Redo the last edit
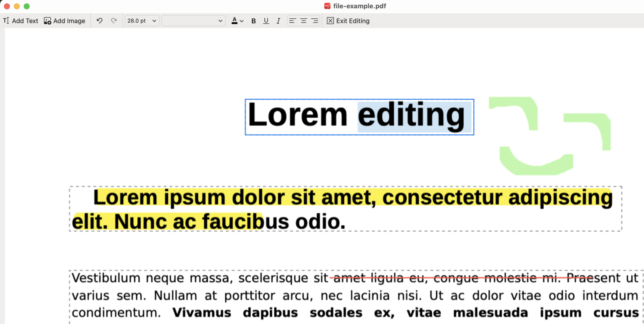This screenshot has width=644, height=324. click(114, 20)
